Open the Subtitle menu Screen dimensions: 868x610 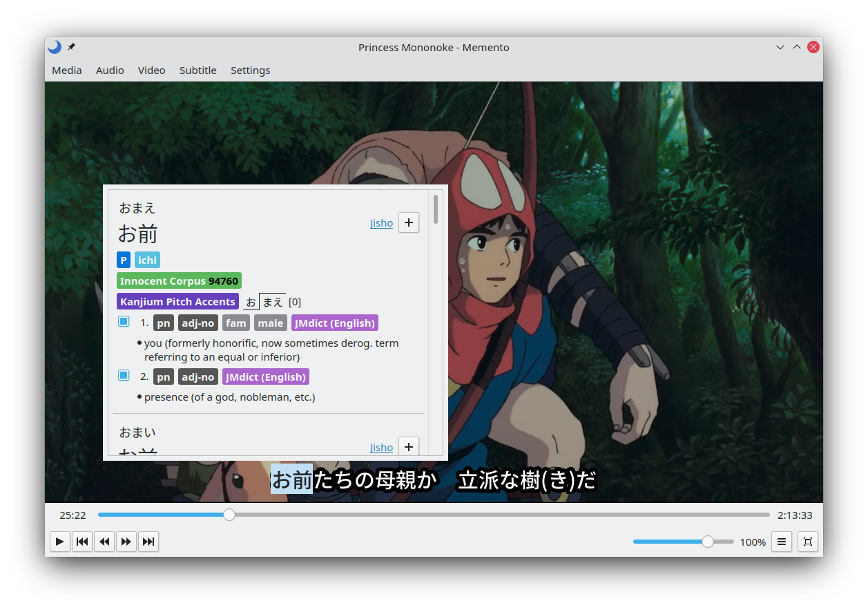tap(198, 70)
